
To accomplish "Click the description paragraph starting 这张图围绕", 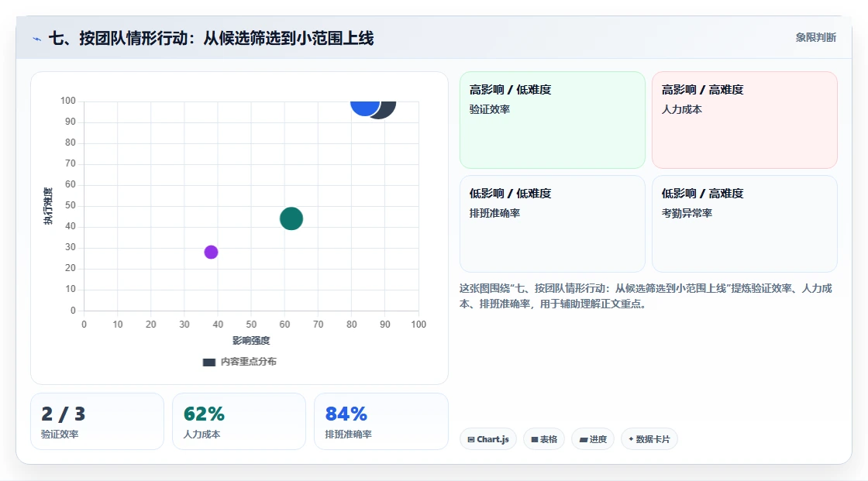I will point(646,296).
